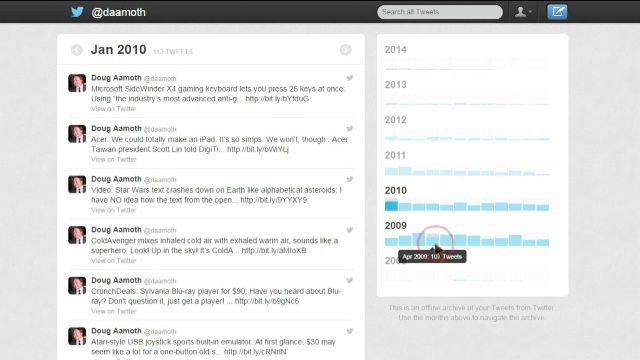Open the user account dropdown menu
Image resolution: width=640 pixels, height=360 pixels.
tap(523, 12)
